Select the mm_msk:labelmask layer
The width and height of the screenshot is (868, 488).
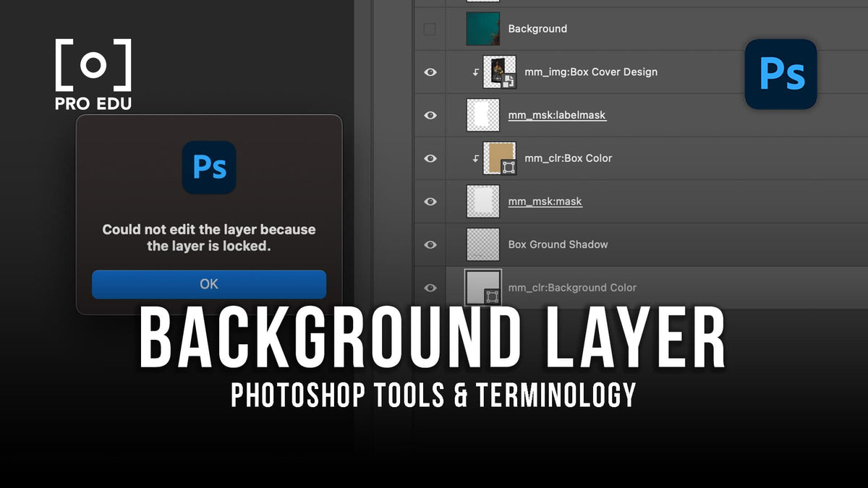click(557, 115)
